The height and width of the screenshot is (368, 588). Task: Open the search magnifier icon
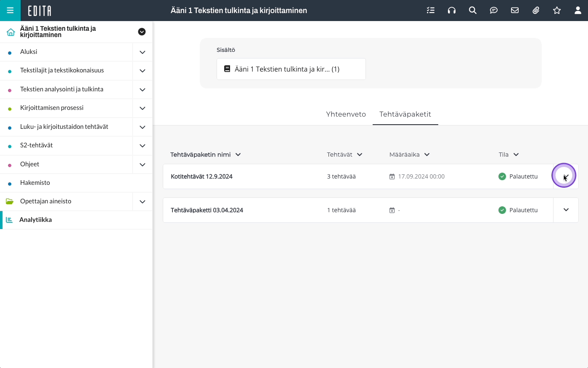point(473,11)
